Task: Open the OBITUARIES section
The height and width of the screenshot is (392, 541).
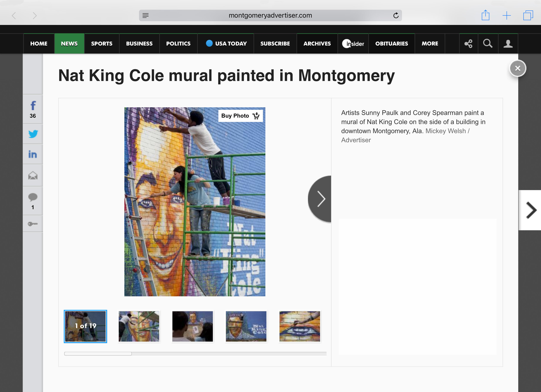Action: pyautogui.click(x=391, y=44)
